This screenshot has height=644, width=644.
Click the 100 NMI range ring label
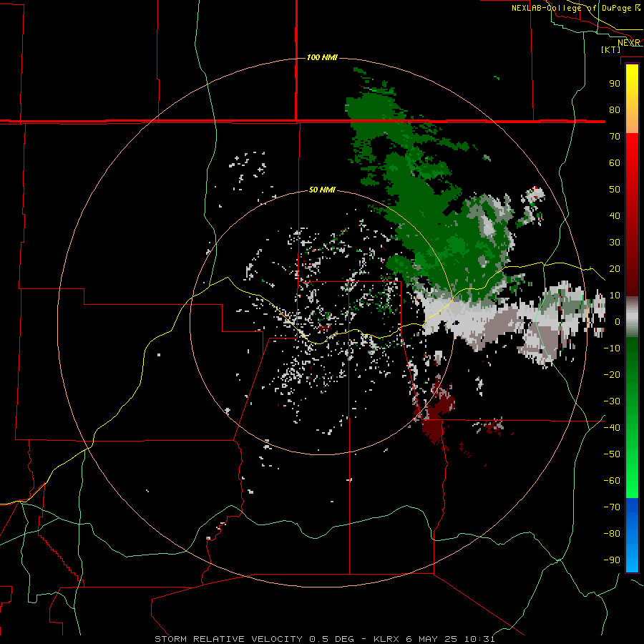322,57
